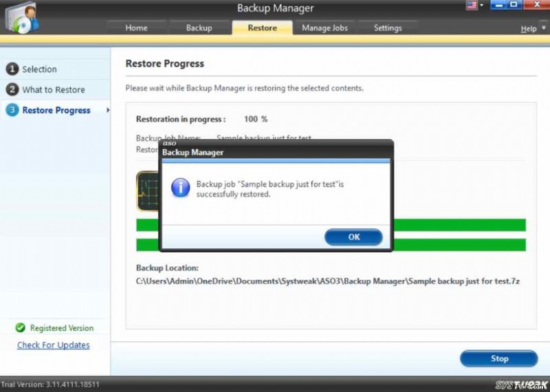Click the number 1 step circle icon
Screen dimensions: 550x392
12,69
